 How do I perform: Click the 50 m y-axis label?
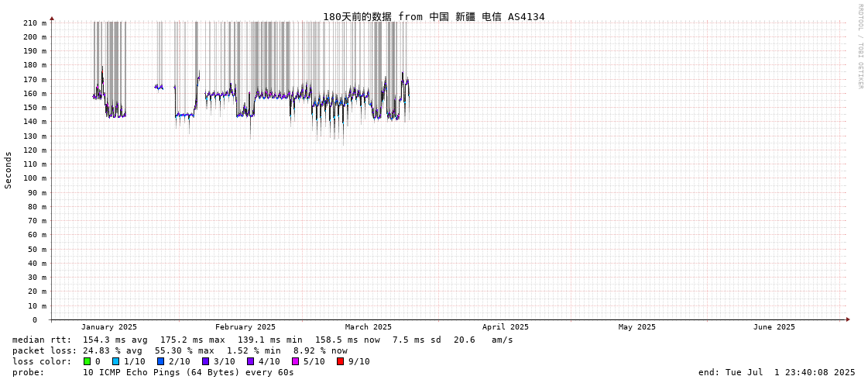pyautogui.click(x=38, y=249)
